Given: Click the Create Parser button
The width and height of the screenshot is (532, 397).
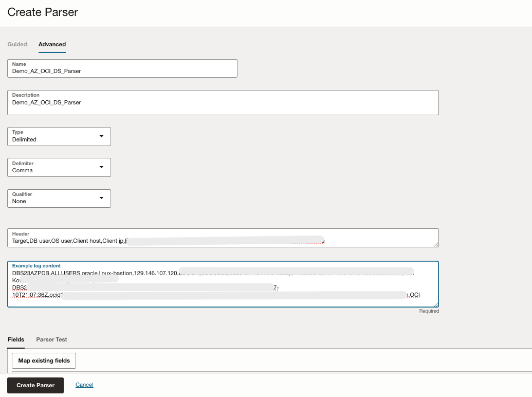Looking at the screenshot, I should [x=35, y=385].
